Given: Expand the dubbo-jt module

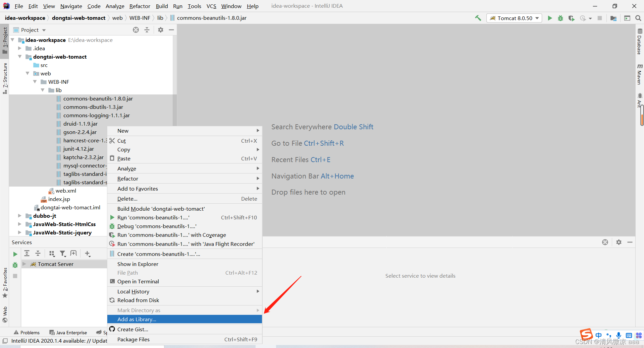Looking at the screenshot, I should tap(20, 216).
